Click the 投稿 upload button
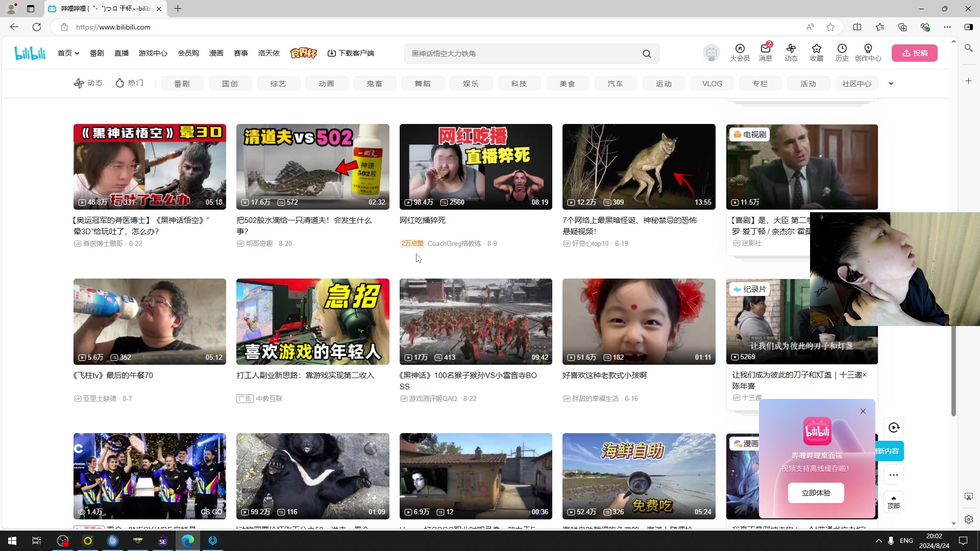Viewport: 980px width, 551px height. click(914, 53)
